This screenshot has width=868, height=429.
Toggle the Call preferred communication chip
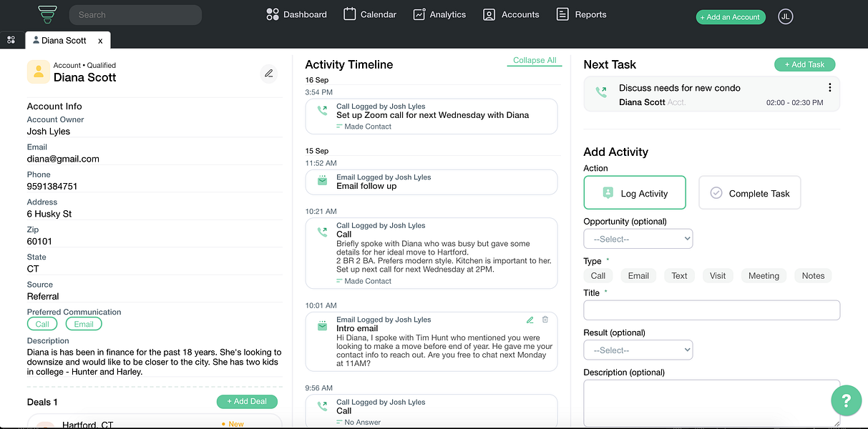coord(42,323)
